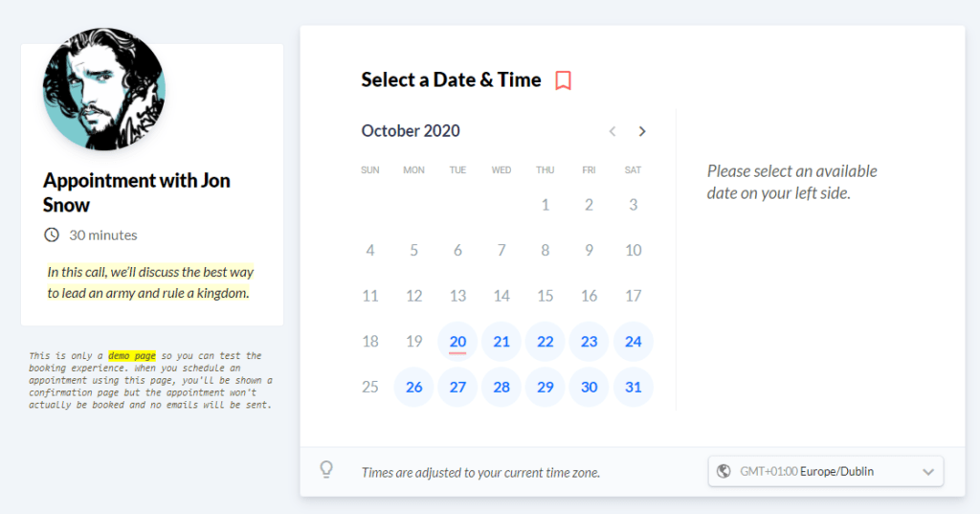This screenshot has height=514, width=980.
Task: Click the globe icon in timezone selector
Action: (x=724, y=472)
